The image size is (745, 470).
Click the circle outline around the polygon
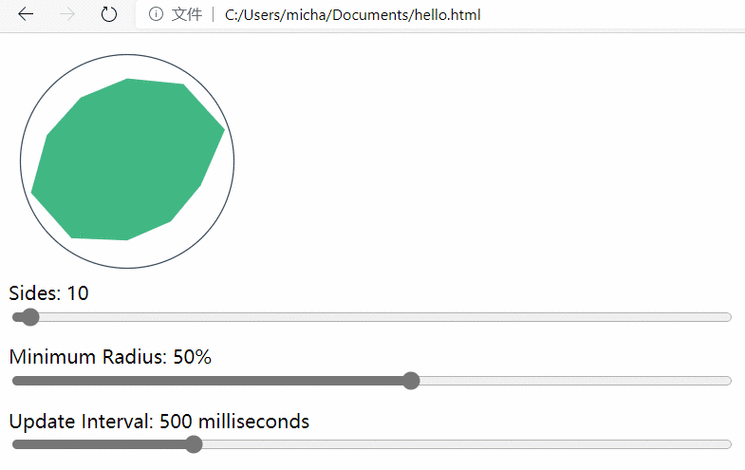pos(127,55)
